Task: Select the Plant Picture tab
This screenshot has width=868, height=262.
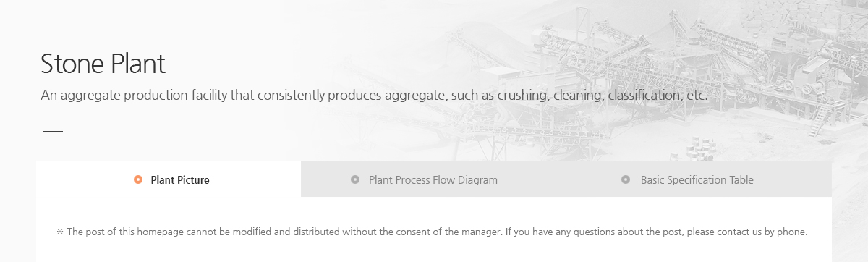Action: 169,179
